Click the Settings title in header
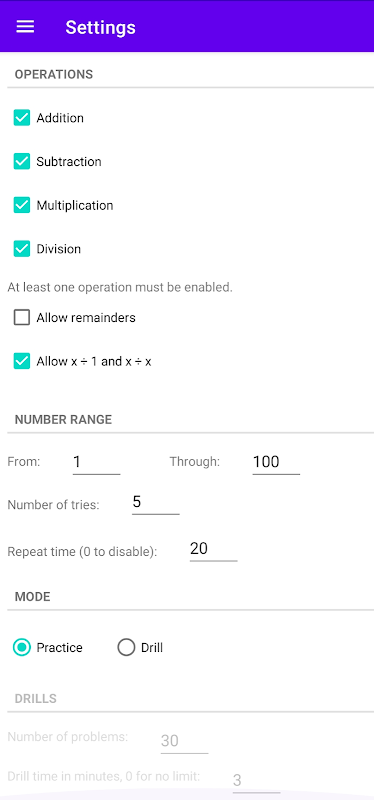 click(101, 27)
